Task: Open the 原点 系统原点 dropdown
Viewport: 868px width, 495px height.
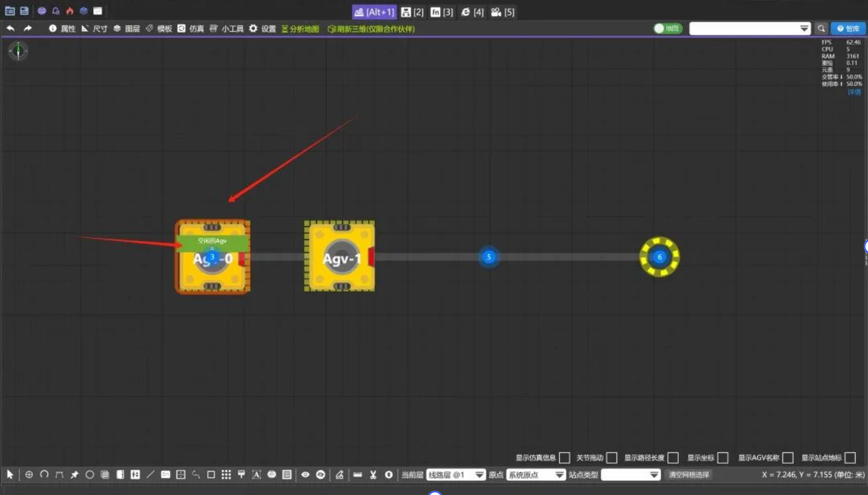Action: 536,474
